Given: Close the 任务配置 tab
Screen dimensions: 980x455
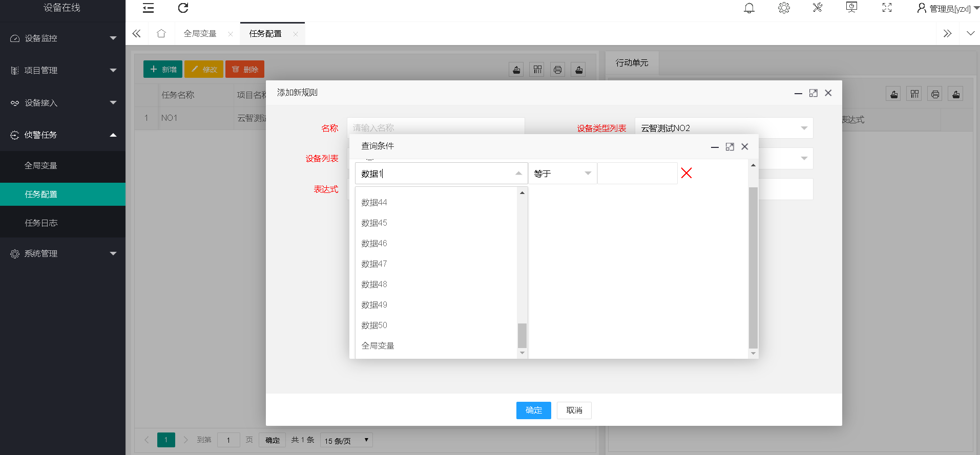Looking at the screenshot, I should point(296,34).
